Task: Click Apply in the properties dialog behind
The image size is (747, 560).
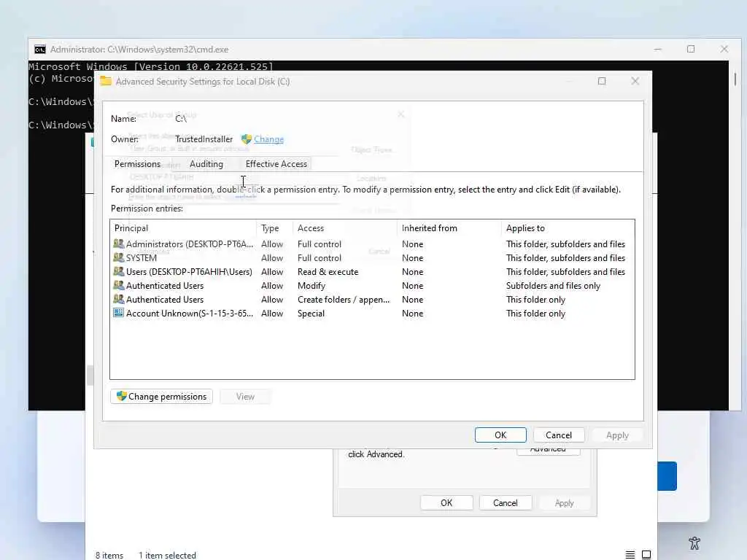Action: pyautogui.click(x=564, y=503)
